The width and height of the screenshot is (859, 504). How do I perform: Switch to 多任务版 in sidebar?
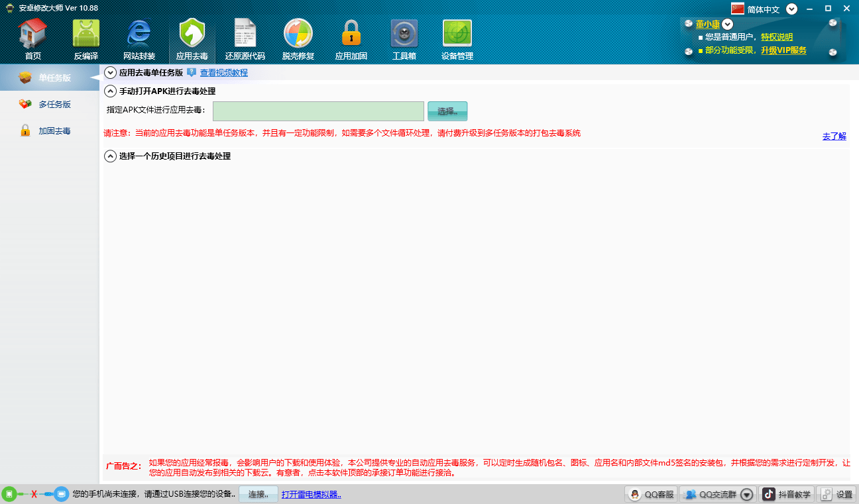point(54,104)
